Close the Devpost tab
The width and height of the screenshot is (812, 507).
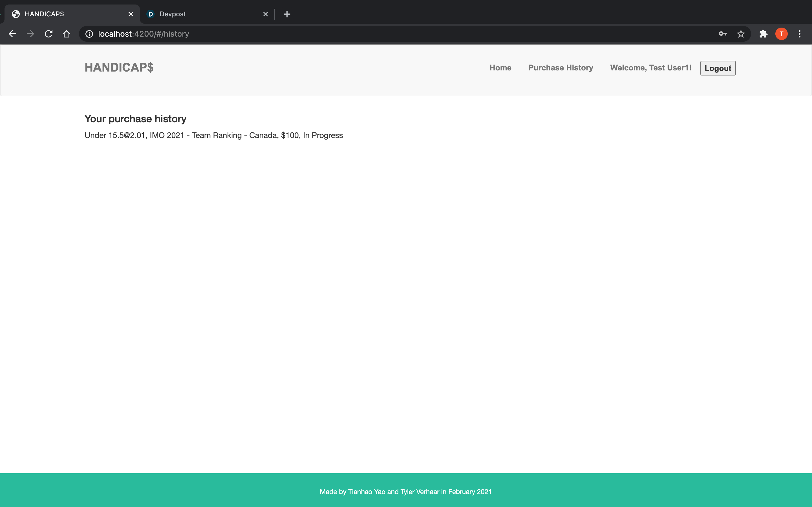click(x=265, y=14)
